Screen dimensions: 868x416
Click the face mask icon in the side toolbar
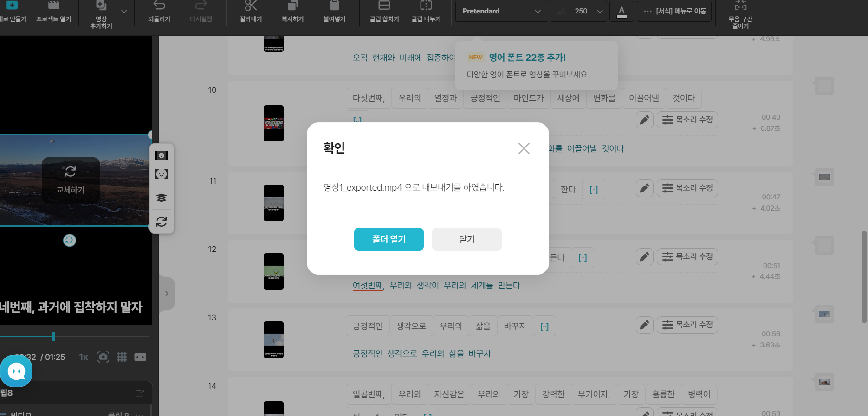(162, 155)
